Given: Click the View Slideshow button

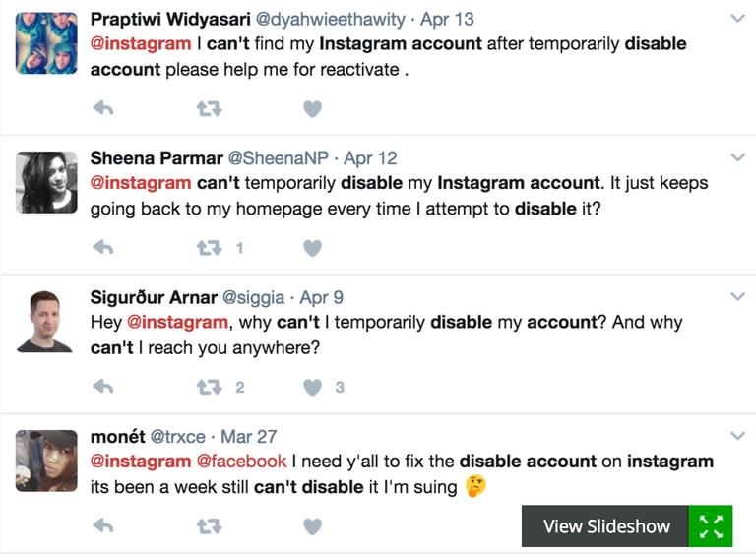Looking at the screenshot, I should pos(605,526).
